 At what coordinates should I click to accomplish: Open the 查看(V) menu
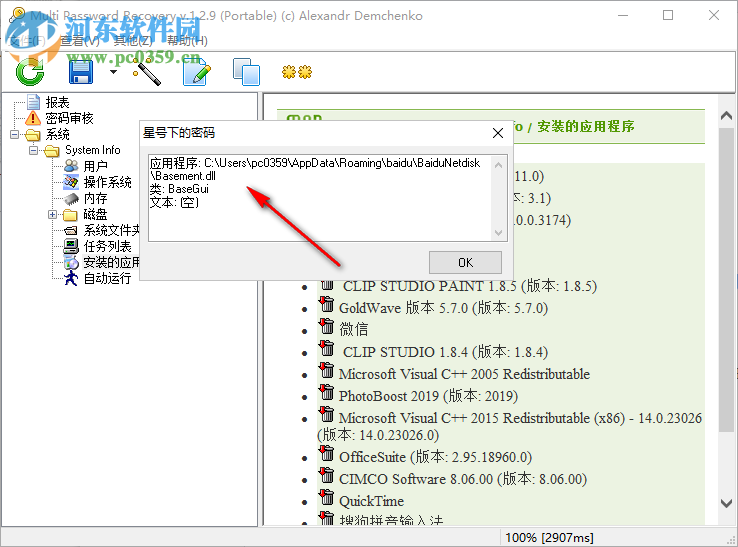point(80,41)
